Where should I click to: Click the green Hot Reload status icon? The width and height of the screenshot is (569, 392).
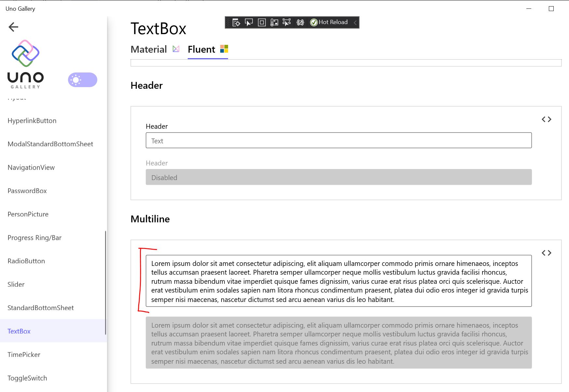(x=314, y=22)
